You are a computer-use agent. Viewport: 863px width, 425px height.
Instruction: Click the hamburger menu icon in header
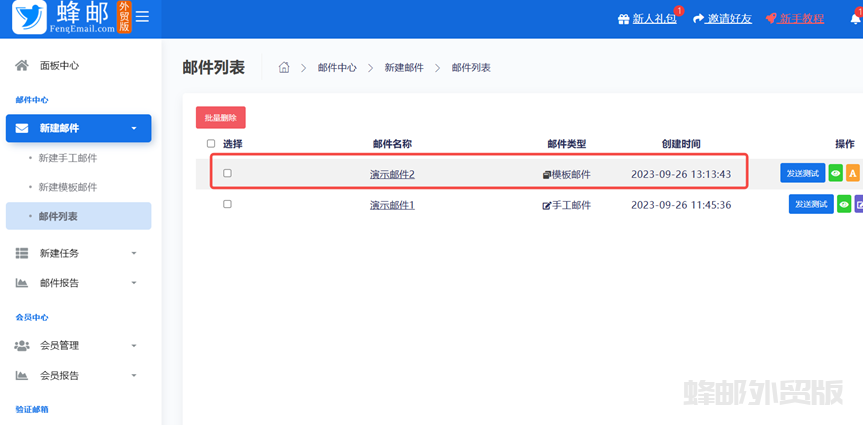click(142, 17)
